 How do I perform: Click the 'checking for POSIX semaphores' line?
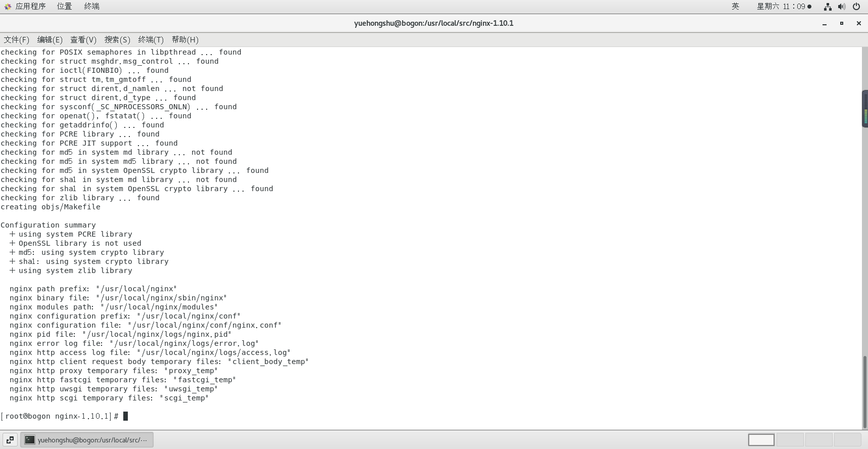[121, 52]
